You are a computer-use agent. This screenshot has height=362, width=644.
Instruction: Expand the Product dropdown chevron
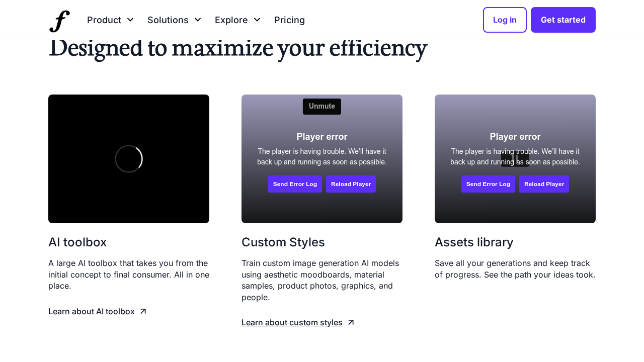(x=130, y=20)
